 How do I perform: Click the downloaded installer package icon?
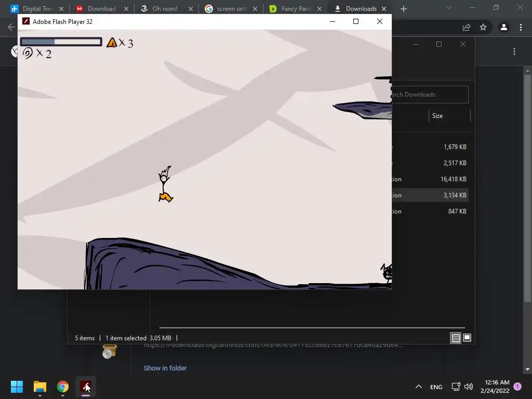click(109, 352)
